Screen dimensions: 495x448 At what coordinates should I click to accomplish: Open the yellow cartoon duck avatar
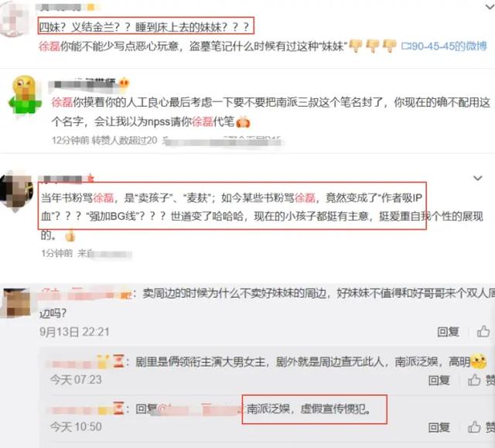point(25,94)
